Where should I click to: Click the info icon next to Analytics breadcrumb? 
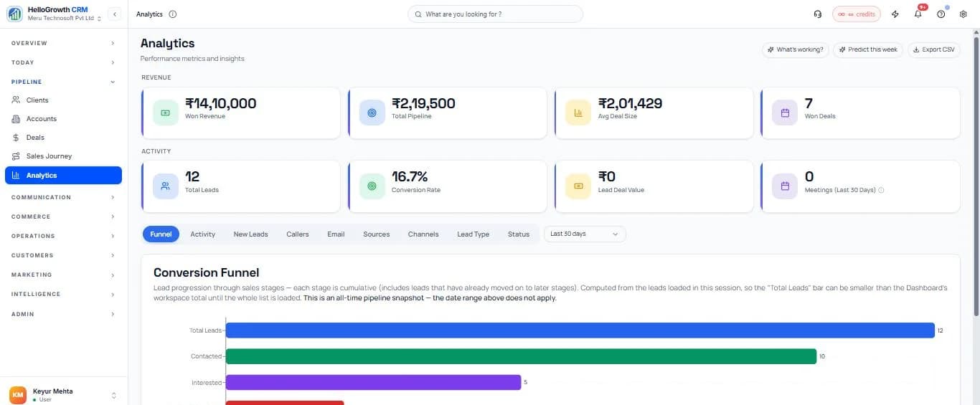pos(172,14)
